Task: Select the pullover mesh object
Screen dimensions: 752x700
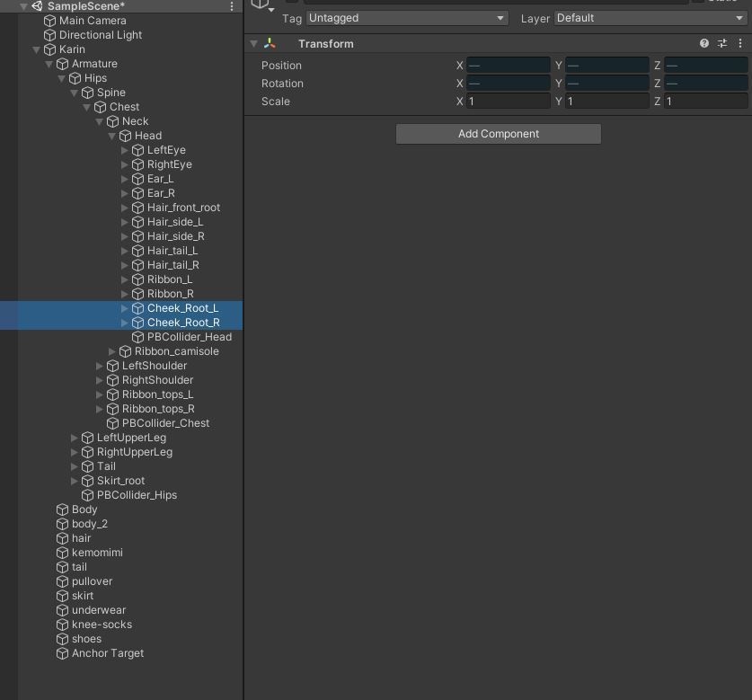Action: 92,581
